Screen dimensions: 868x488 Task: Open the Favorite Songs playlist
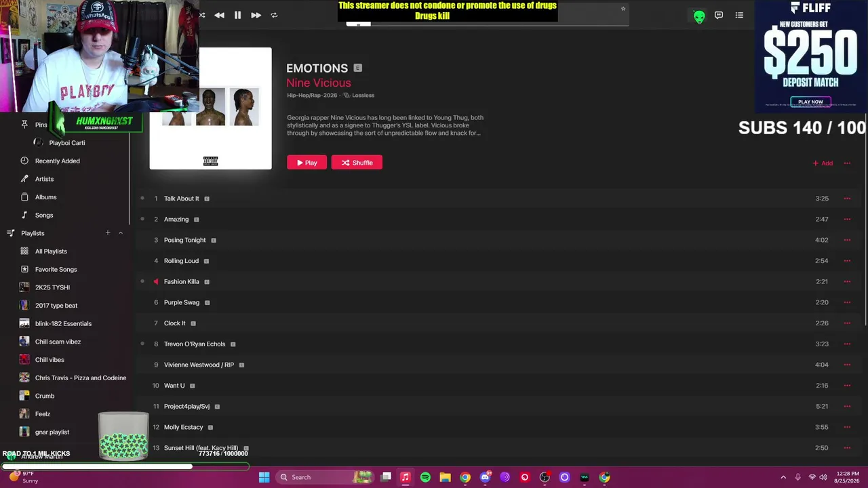[56, 270]
